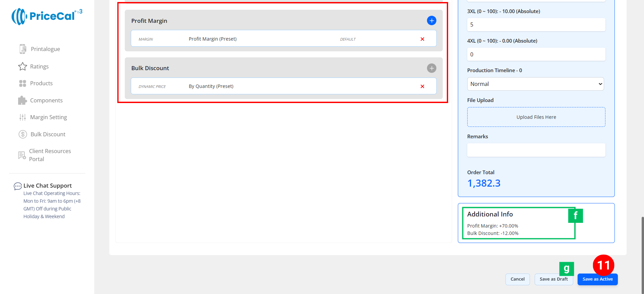Click the 3XL quantity input field
The height and width of the screenshot is (294, 644).
coord(536,24)
